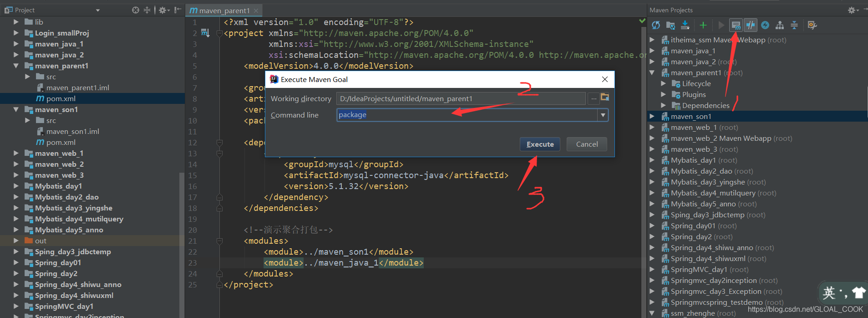Viewport: 868px width, 318px height.
Task: Hide the Project tool window
Action: tap(178, 10)
